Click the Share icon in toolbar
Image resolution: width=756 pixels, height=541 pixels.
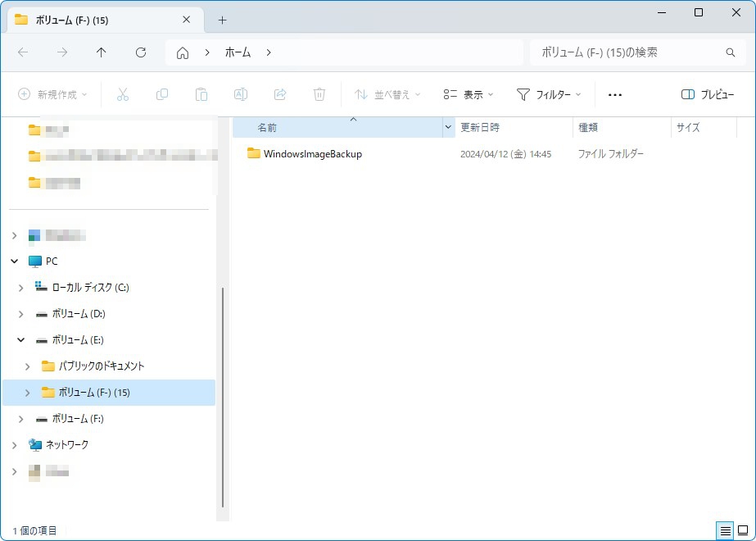280,94
